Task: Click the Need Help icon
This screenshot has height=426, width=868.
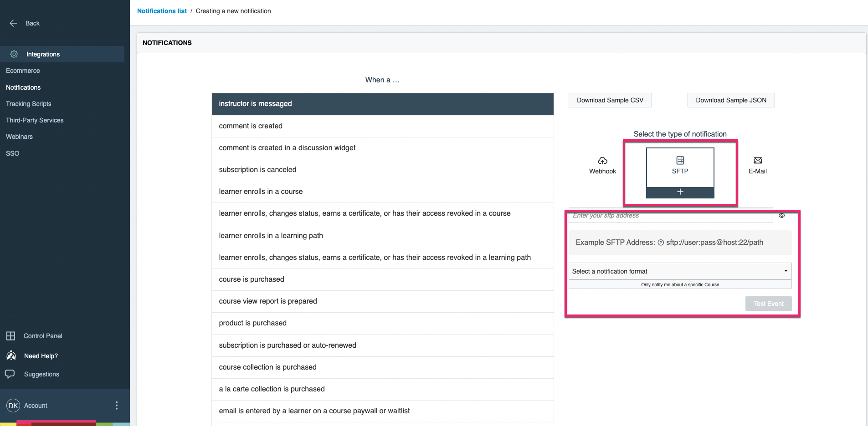Action: (10, 356)
